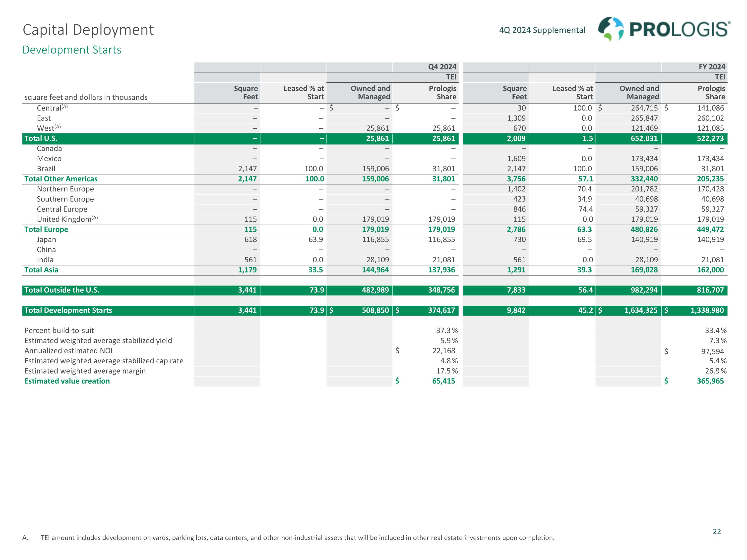
Task: Select the Total Europe row label
Action: coord(46,229)
